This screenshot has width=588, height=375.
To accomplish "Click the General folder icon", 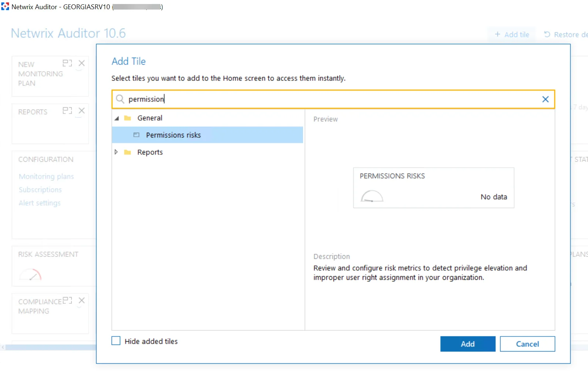I will 128,118.
